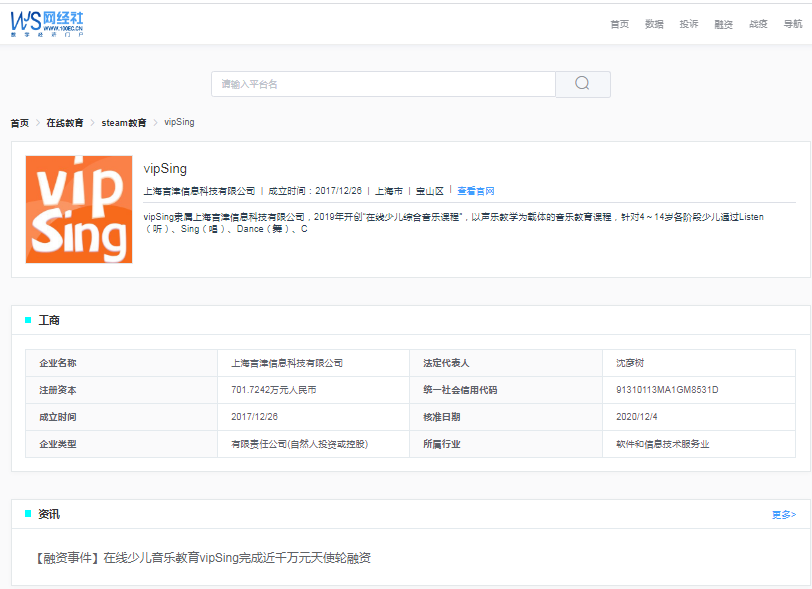Click 更多> in the 资讯 section

784,514
